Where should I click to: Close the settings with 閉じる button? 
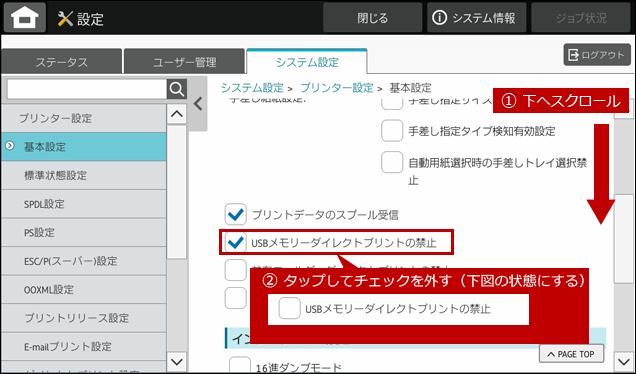[x=373, y=18]
